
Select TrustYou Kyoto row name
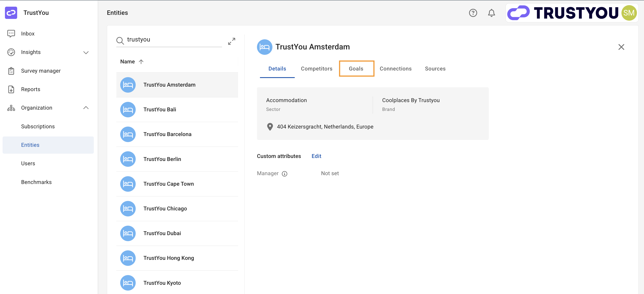pyautogui.click(x=162, y=283)
